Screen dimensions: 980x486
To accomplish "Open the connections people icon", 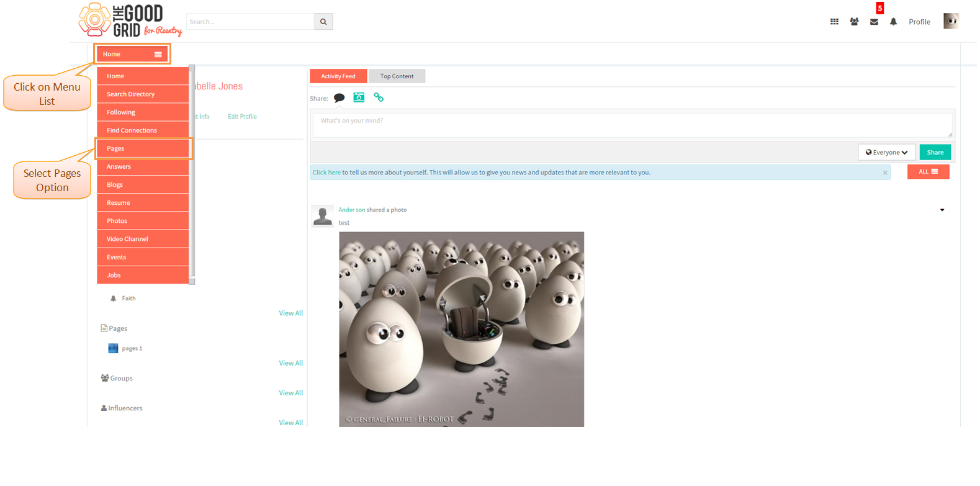I will click(854, 22).
